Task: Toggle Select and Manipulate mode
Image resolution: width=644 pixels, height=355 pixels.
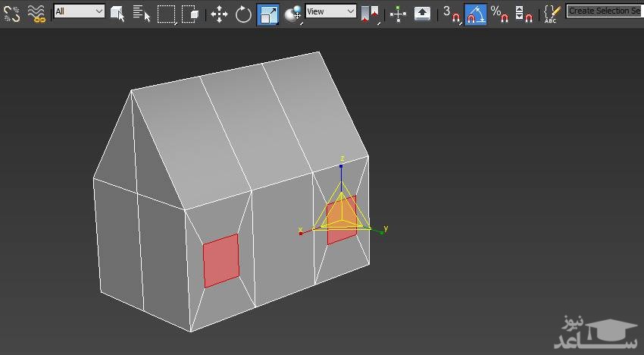Action: coord(398,14)
